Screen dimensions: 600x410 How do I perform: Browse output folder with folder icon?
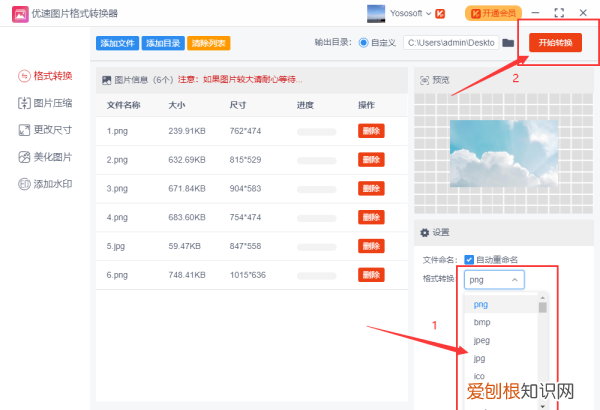(x=508, y=43)
